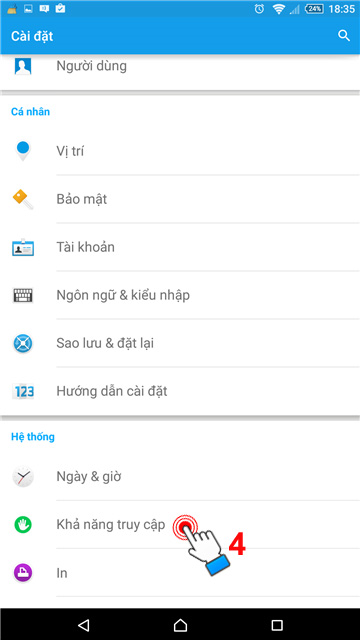Tap the green hand accessibility icon
Image resolution: width=360 pixels, height=640 pixels.
(23, 524)
